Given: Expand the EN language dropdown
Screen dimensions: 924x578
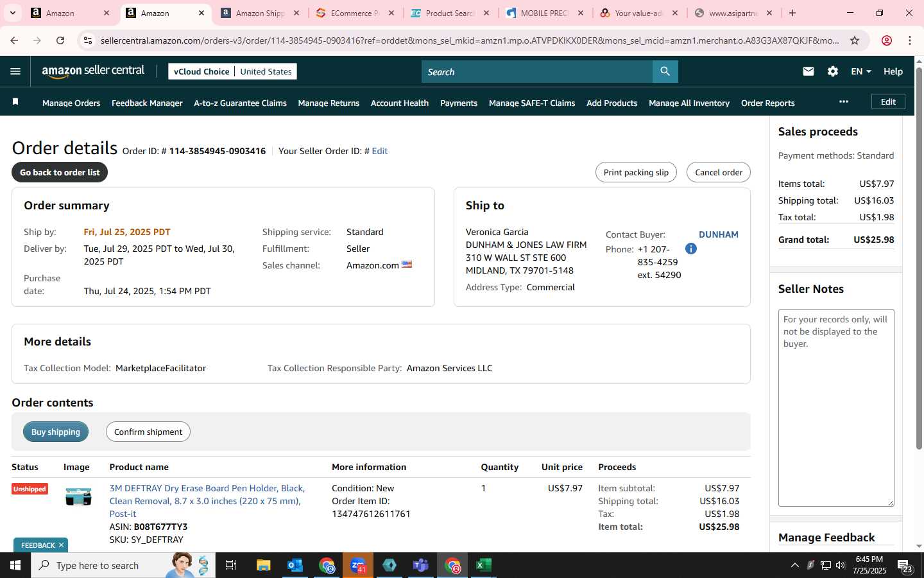Looking at the screenshot, I should click(x=860, y=71).
